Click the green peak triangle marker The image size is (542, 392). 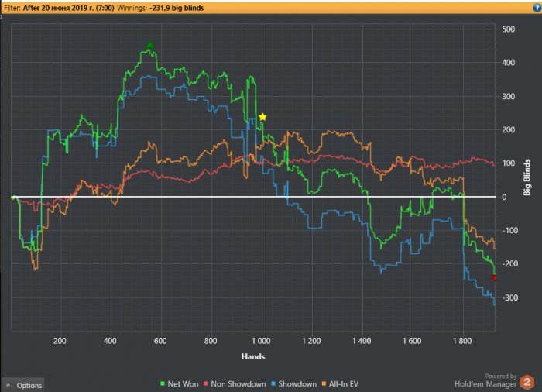[x=150, y=45]
